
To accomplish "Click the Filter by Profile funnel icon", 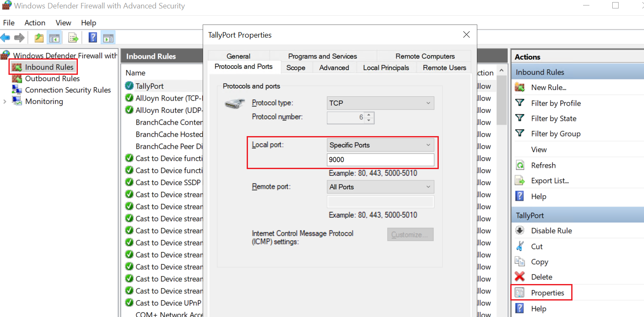I will (520, 103).
